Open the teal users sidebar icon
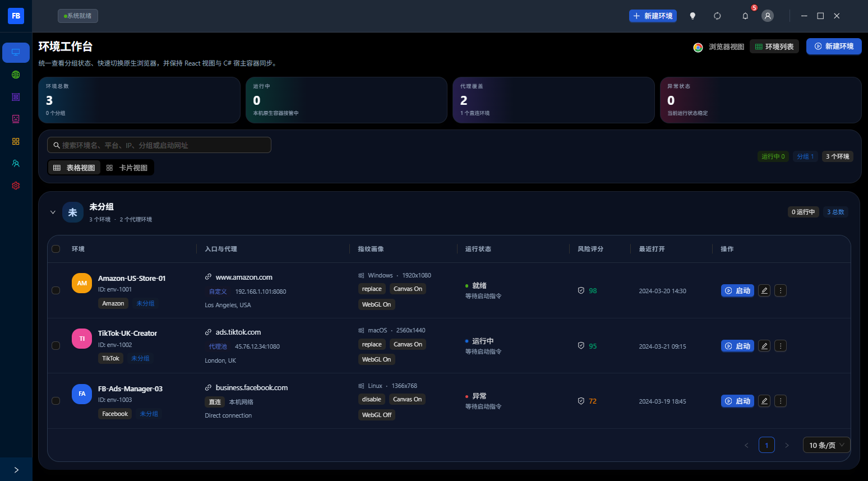Viewport: 868px width, 481px height. [16, 164]
